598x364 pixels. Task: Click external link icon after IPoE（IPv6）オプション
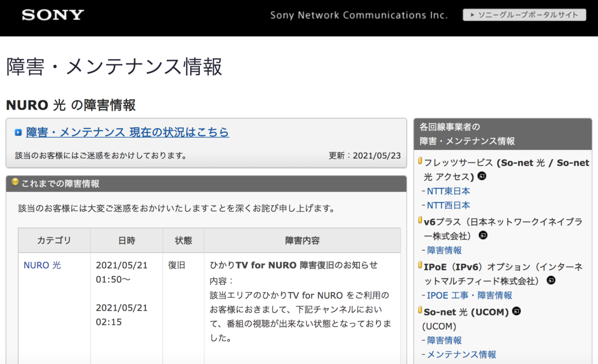pyautogui.click(x=551, y=280)
